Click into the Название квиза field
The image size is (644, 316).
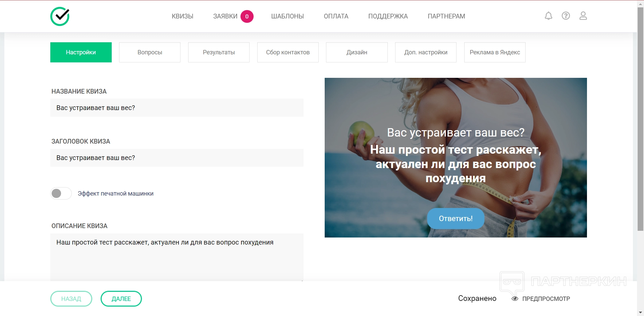[177, 108]
